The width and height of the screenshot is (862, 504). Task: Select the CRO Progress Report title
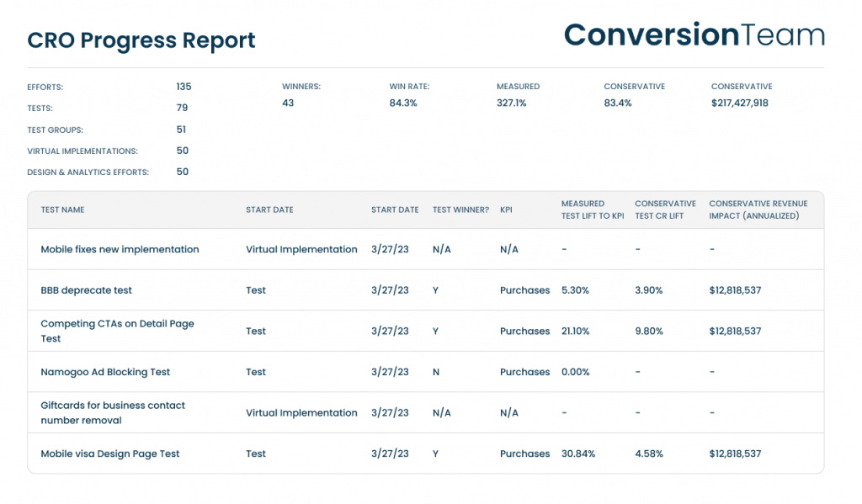click(x=141, y=40)
